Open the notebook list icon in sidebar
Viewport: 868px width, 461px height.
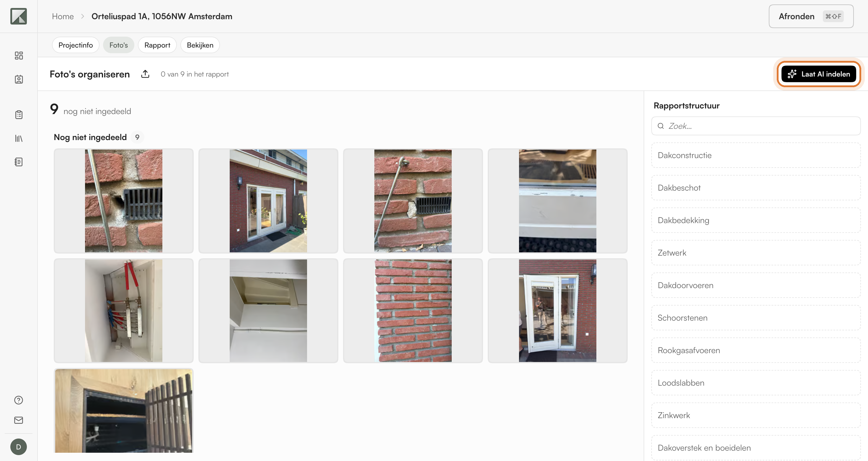[19, 162]
